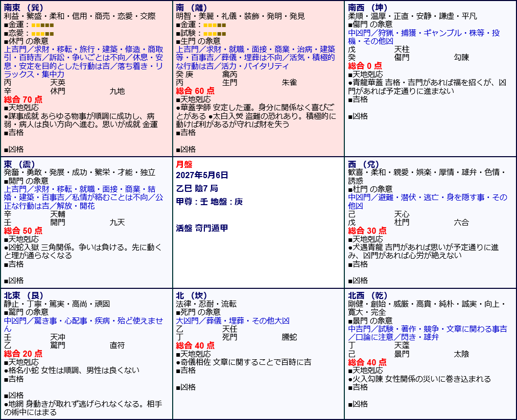
Task: Select the star name 天任
Action: (230, 329)
